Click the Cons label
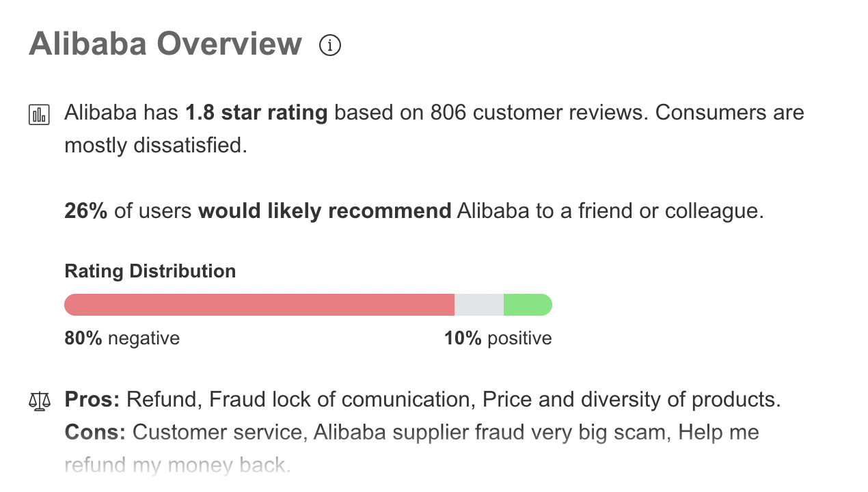The image size is (868, 492). coord(95,433)
